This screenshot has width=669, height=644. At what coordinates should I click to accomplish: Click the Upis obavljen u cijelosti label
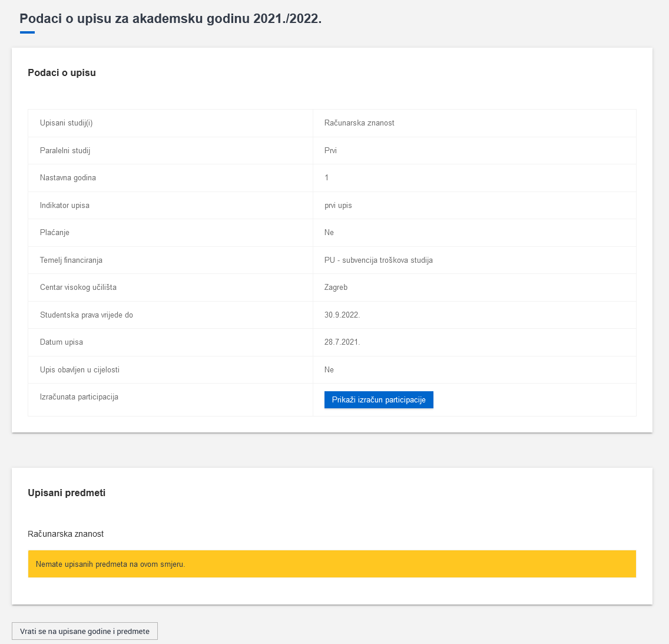point(80,369)
